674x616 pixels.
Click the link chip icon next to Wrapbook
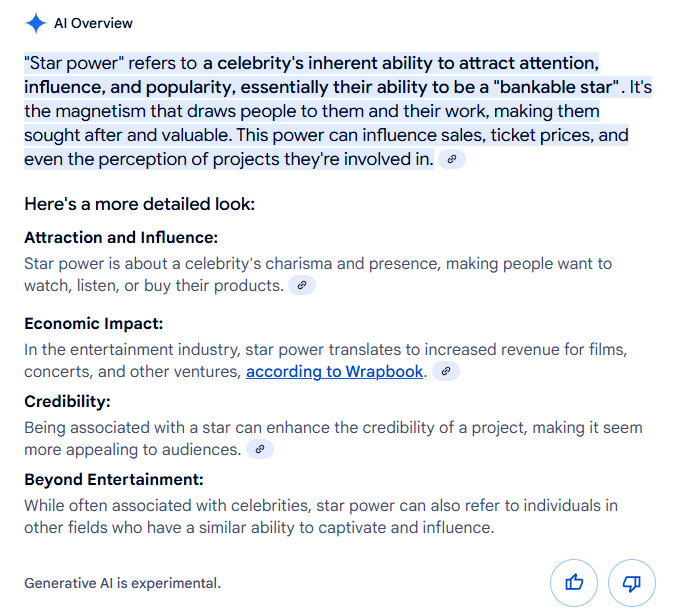pos(446,372)
